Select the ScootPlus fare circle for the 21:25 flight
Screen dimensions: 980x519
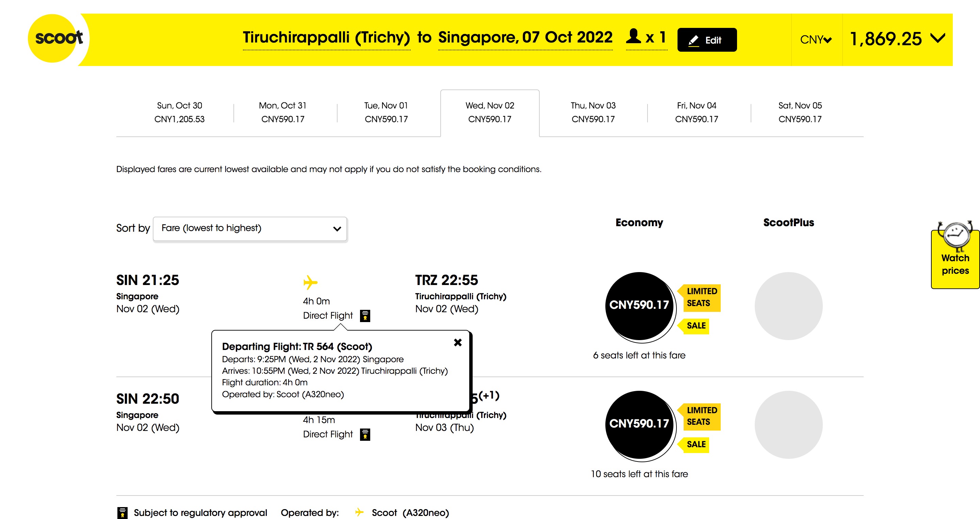tap(788, 306)
